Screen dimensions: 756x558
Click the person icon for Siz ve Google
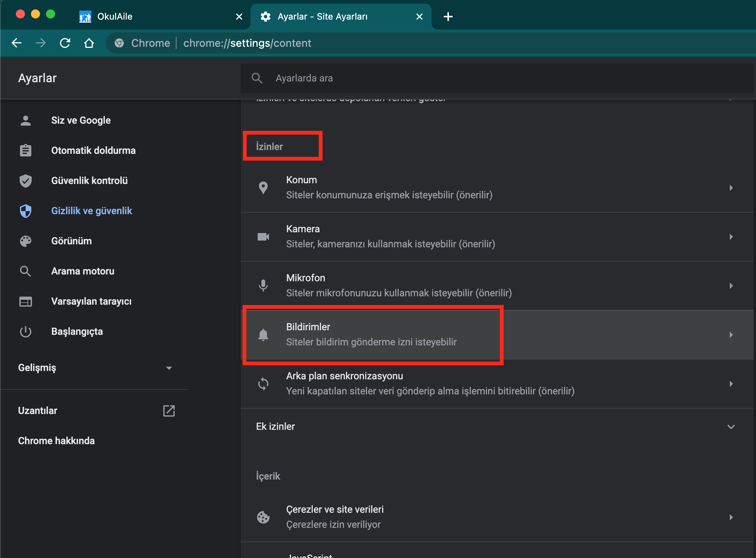coord(26,120)
